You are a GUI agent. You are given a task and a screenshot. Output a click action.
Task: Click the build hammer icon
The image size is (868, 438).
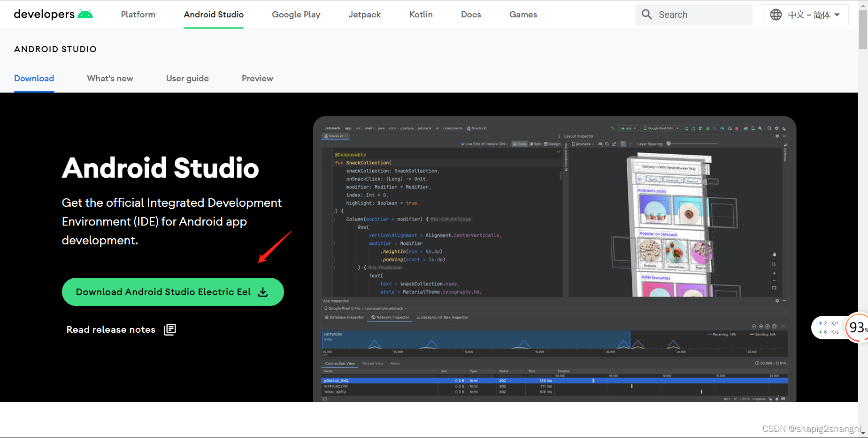point(614,128)
